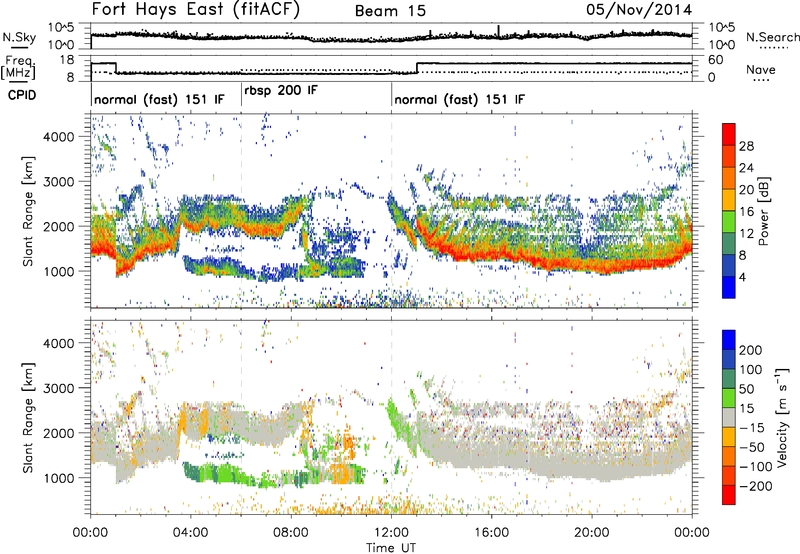Click the '04:00' time axis label
The height and width of the screenshot is (554, 800).
pyautogui.click(x=191, y=533)
